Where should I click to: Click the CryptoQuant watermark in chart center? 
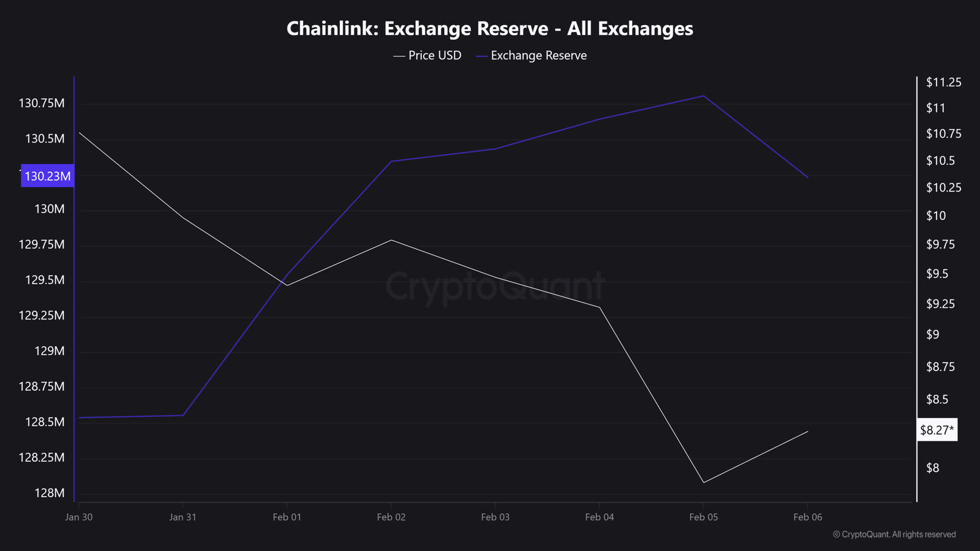tap(495, 287)
